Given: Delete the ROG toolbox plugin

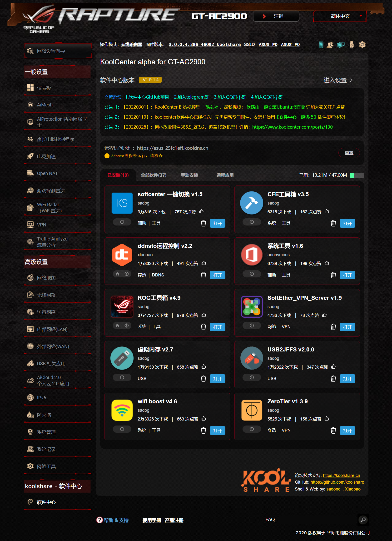Looking at the screenshot, I should coord(203,327).
